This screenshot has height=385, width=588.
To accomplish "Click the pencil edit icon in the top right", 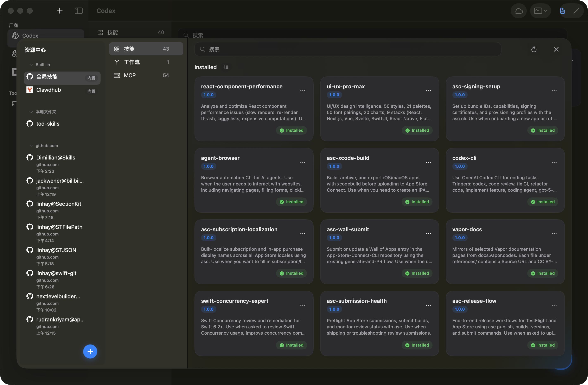I will pyautogui.click(x=576, y=11).
